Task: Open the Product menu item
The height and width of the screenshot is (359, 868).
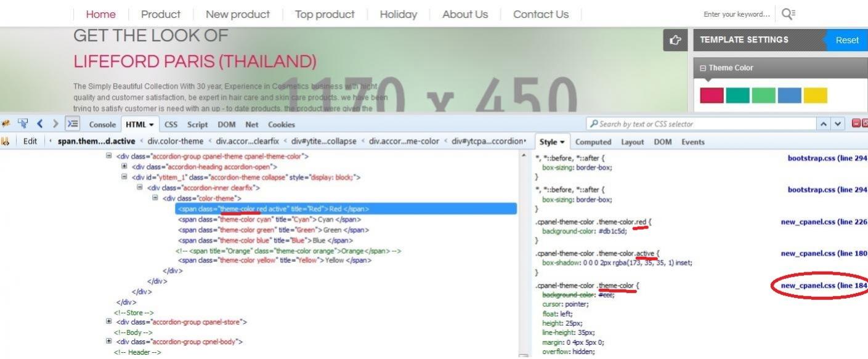Action: pos(161,14)
